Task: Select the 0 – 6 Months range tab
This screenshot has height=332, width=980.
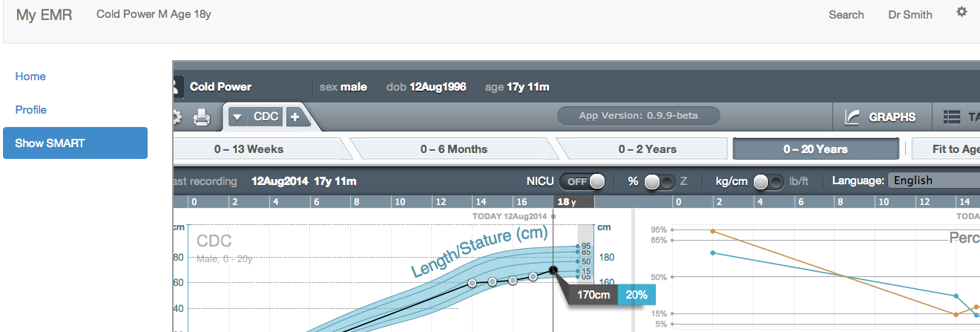Action: point(453,149)
